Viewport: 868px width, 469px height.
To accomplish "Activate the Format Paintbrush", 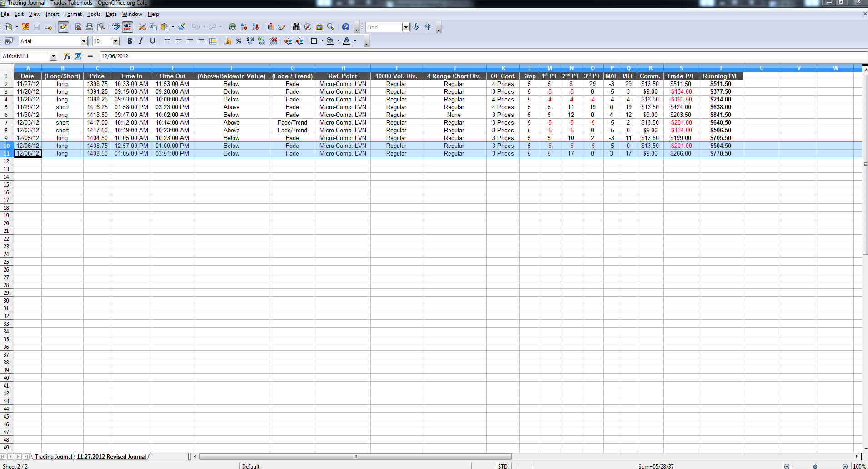I will [x=181, y=27].
